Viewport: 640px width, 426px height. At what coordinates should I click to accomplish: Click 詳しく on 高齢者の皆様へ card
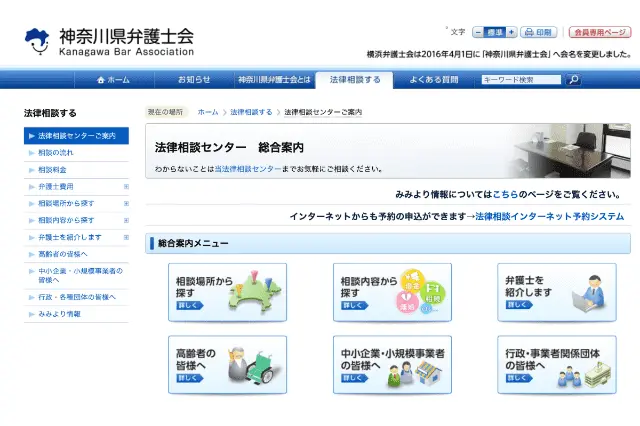pyautogui.click(x=189, y=378)
